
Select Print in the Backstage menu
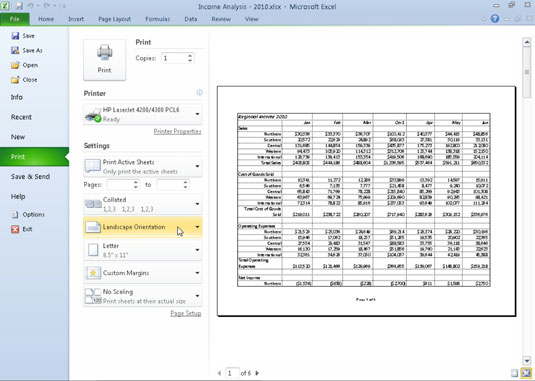click(34, 157)
